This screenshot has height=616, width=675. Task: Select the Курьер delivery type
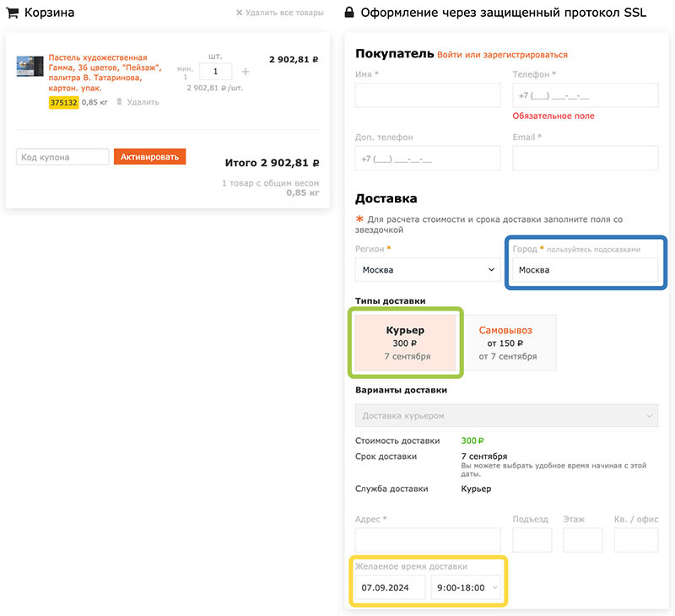click(x=407, y=343)
